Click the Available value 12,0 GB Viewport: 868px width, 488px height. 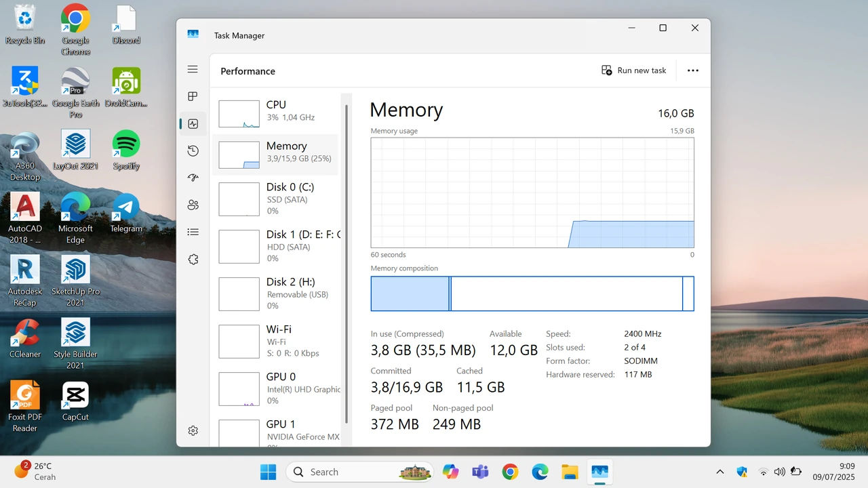coord(513,350)
